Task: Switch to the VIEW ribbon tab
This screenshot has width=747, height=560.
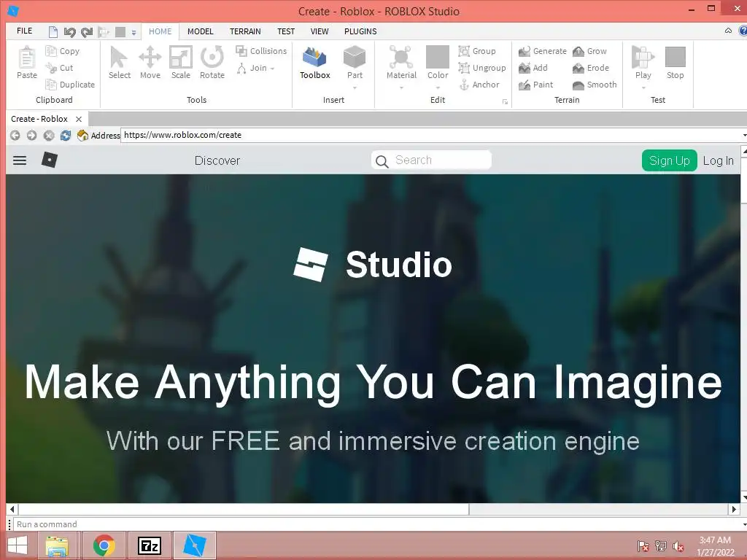Action: 320,31
